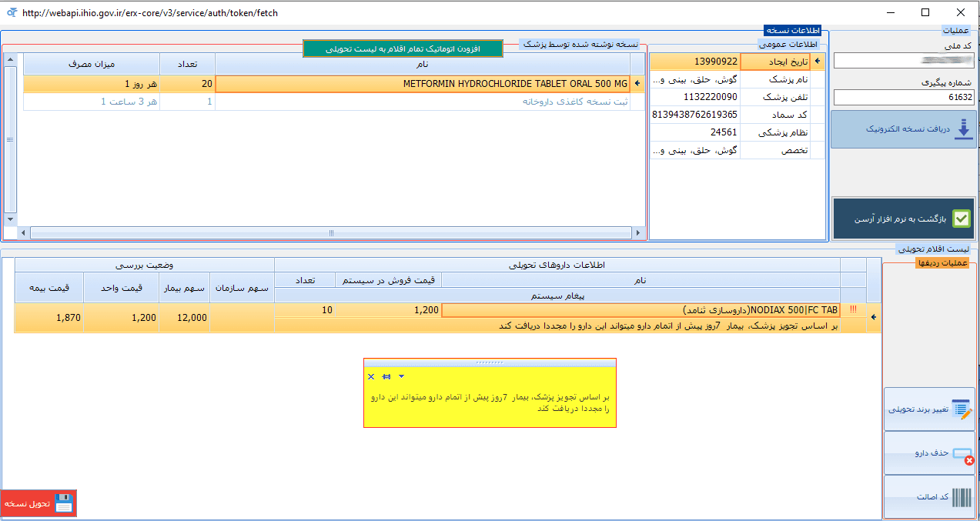Click the نظام پزشکی value 24561
The image size is (980, 521).
(695, 132)
